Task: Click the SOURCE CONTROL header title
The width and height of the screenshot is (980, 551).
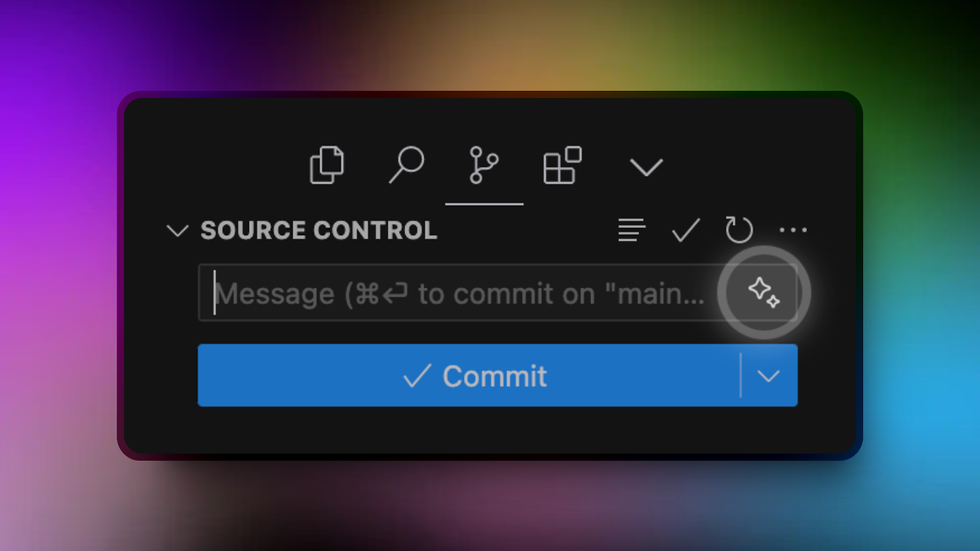Action: click(318, 230)
